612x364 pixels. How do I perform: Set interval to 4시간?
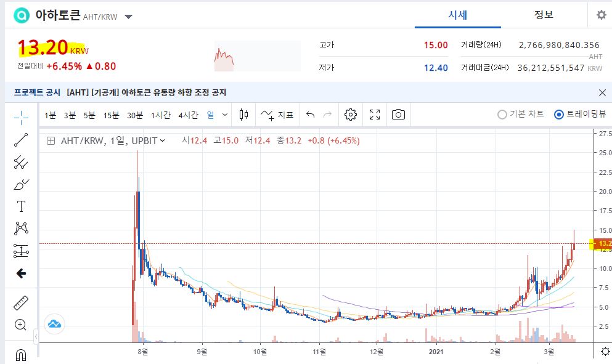189,115
